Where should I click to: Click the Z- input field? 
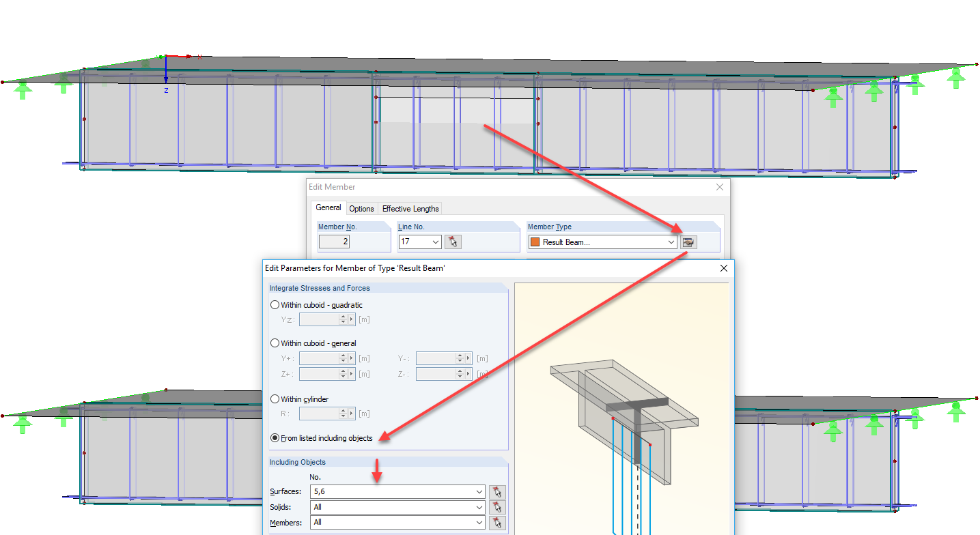point(436,374)
